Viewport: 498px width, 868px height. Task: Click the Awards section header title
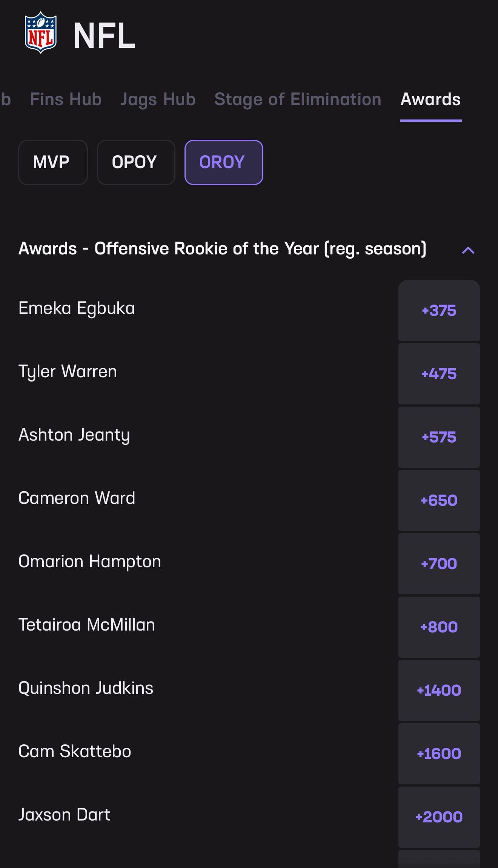222,249
